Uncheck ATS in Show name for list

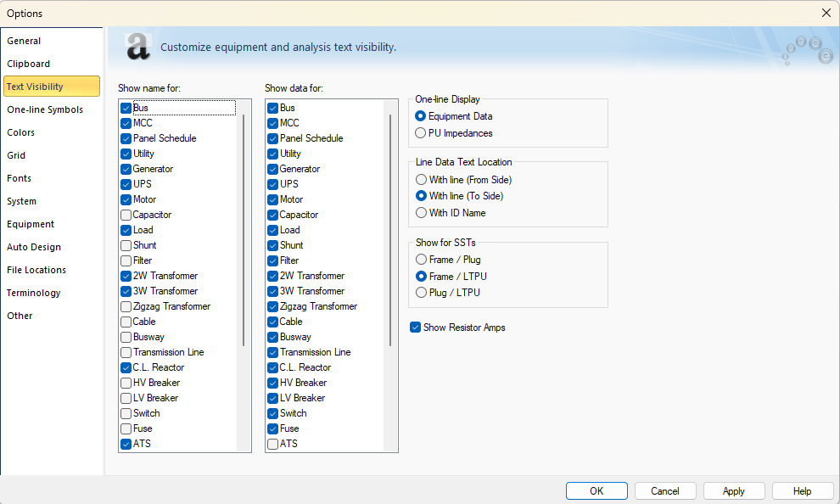coord(126,444)
